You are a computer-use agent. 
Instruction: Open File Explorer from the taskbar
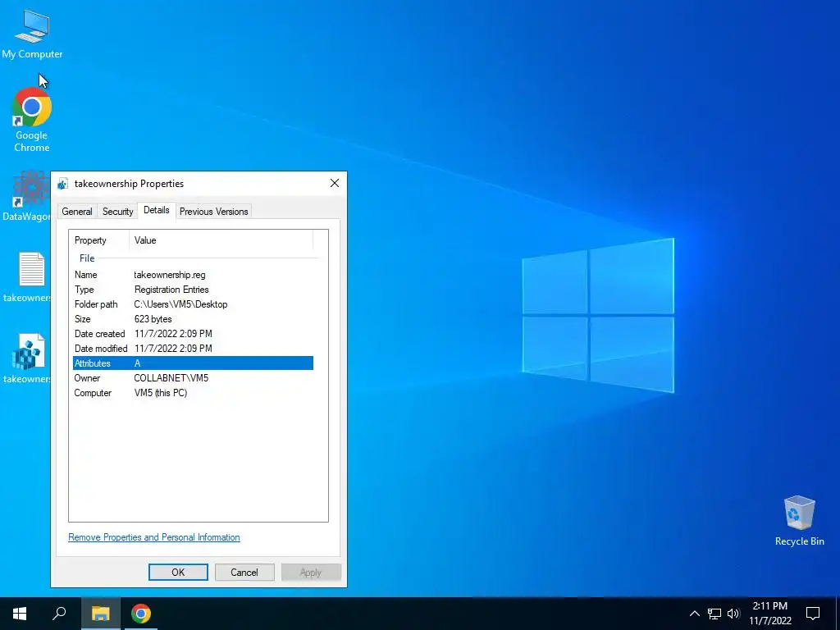click(x=100, y=614)
